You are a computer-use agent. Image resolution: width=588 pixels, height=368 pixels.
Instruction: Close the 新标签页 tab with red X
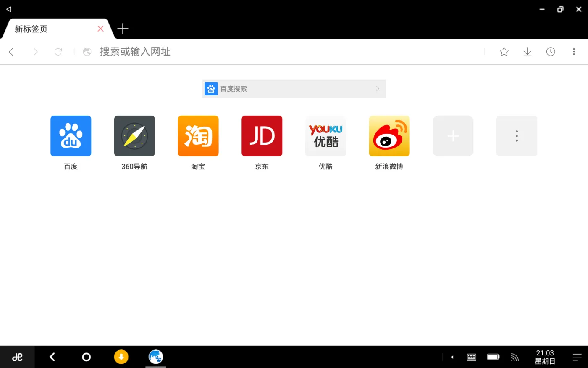(100, 29)
